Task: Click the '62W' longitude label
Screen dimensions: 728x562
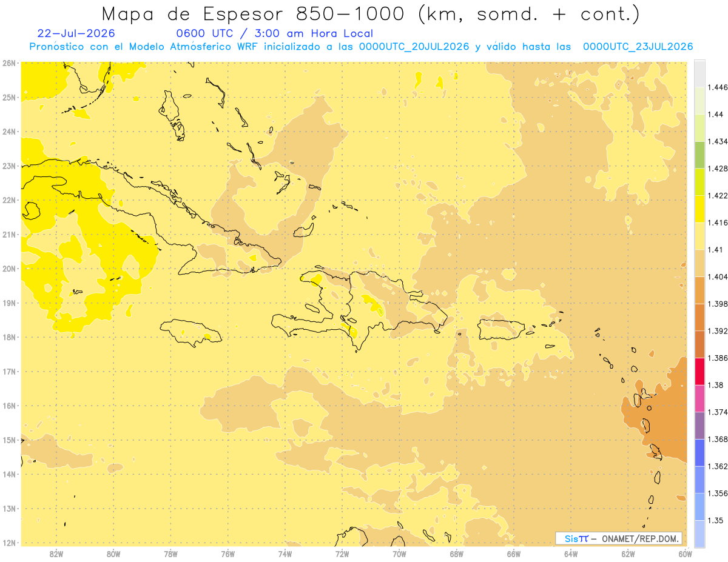Action: point(628,554)
